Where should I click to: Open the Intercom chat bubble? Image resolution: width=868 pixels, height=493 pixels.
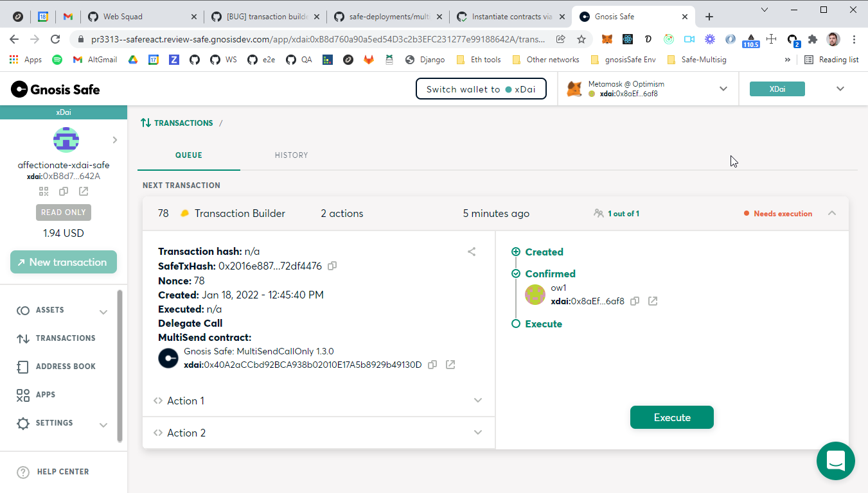[x=835, y=461]
